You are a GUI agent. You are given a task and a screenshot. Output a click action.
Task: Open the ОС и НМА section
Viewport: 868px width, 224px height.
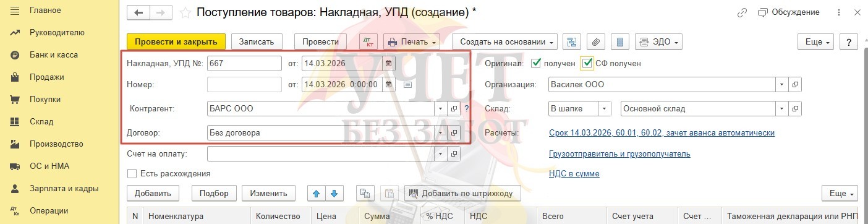(49, 166)
